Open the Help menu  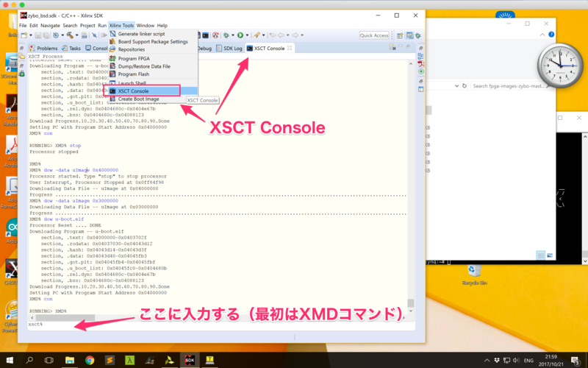(x=162, y=26)
